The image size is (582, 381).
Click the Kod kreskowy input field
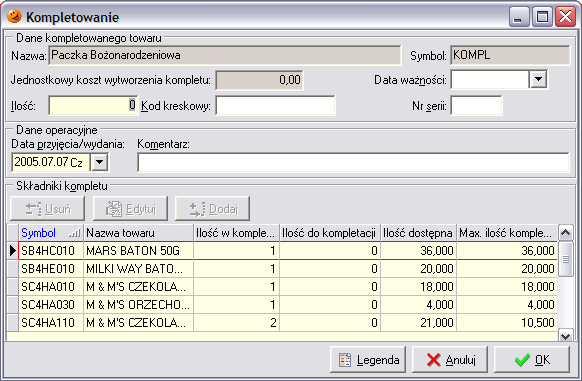(x=275, y=105)
